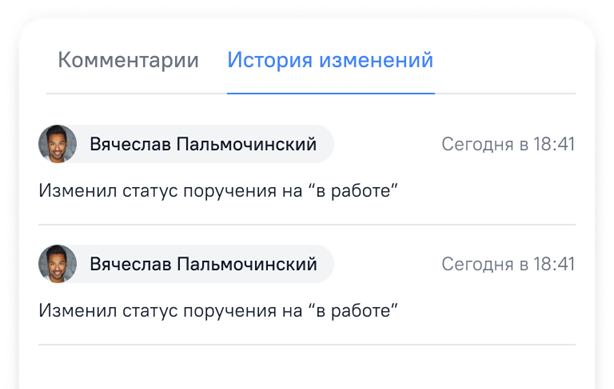
Task: Click the time 18:41 in the second timestamp
Action: pyautogui.click(x=554, y=264)
